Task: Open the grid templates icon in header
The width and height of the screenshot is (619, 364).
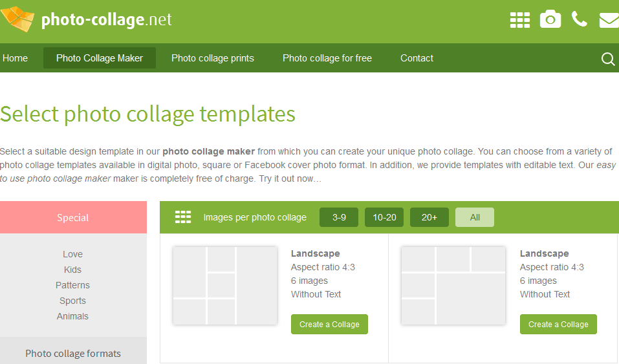Action: (520, 20)
